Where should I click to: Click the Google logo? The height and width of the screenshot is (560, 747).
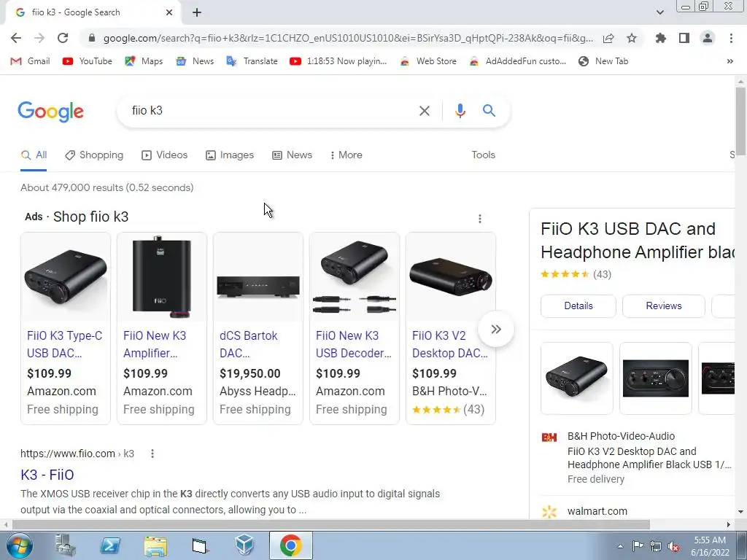50,112
